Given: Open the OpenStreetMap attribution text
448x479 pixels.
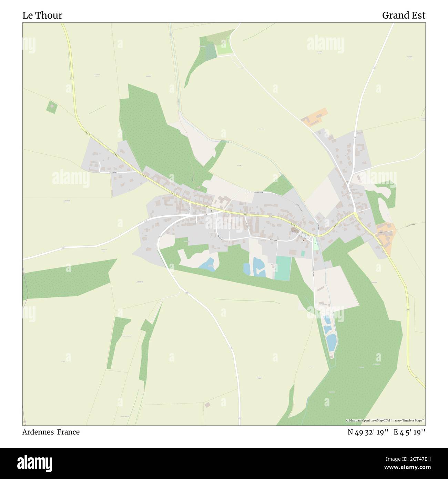Looking at the screenshot, I should (x=385, y=420).
